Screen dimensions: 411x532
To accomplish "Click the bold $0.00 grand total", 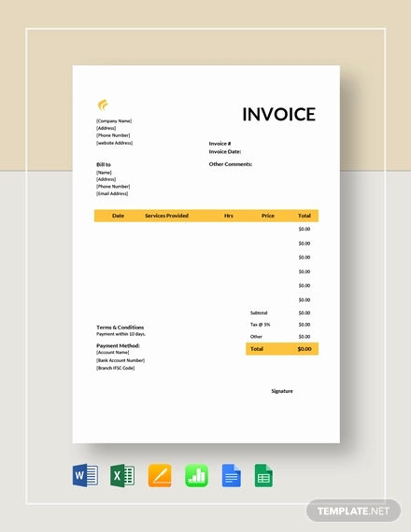I will [x=305, y=349].
